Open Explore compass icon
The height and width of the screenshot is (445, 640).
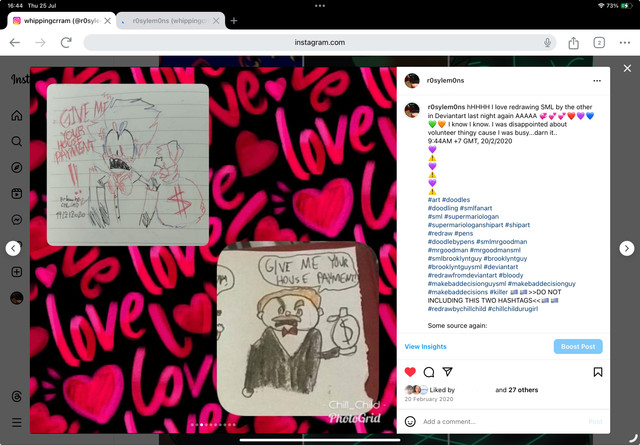coord(17,168)
